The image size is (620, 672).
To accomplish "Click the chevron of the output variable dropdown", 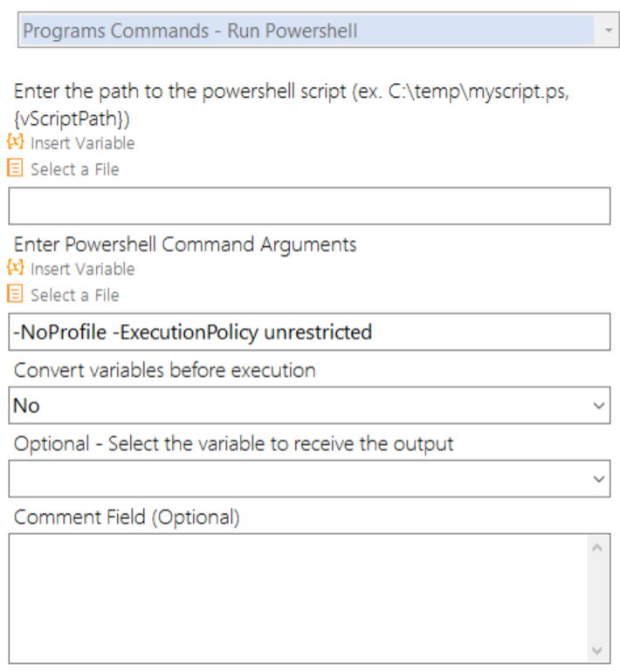I will (x=599, y=479).
